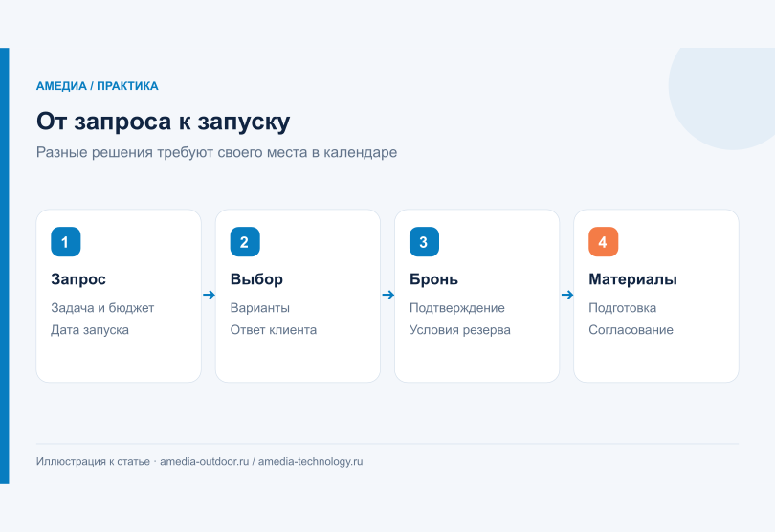Click the arrow between Бронь and Материалы
The image size is (775, 532).
(x=567, y=295)
